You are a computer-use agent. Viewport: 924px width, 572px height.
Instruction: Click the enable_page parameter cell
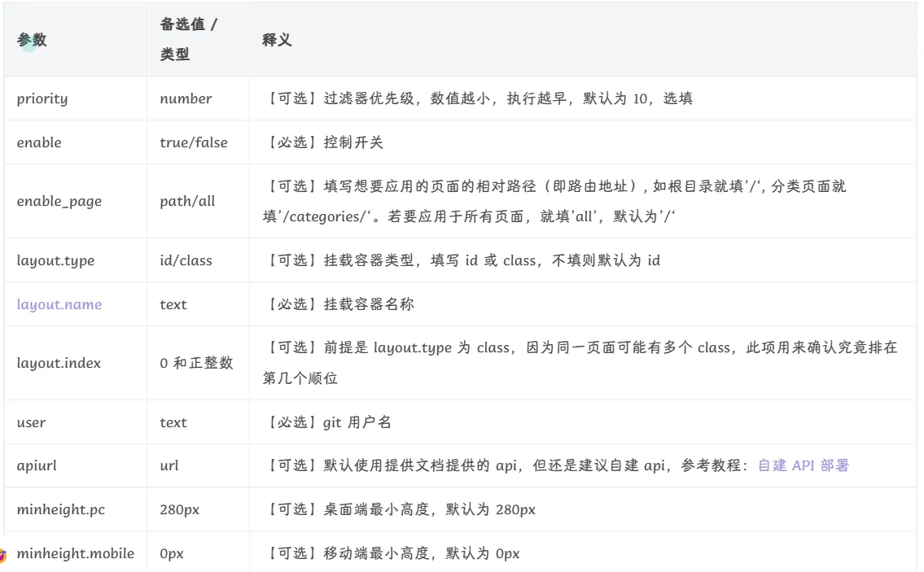pos(59,201)
